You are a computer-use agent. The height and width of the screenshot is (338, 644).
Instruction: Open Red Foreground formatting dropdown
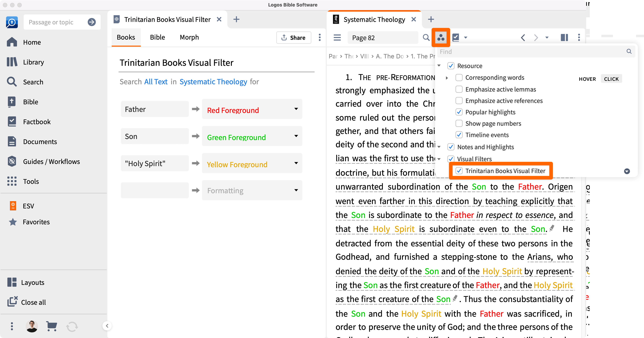click(x=252, y=109)
